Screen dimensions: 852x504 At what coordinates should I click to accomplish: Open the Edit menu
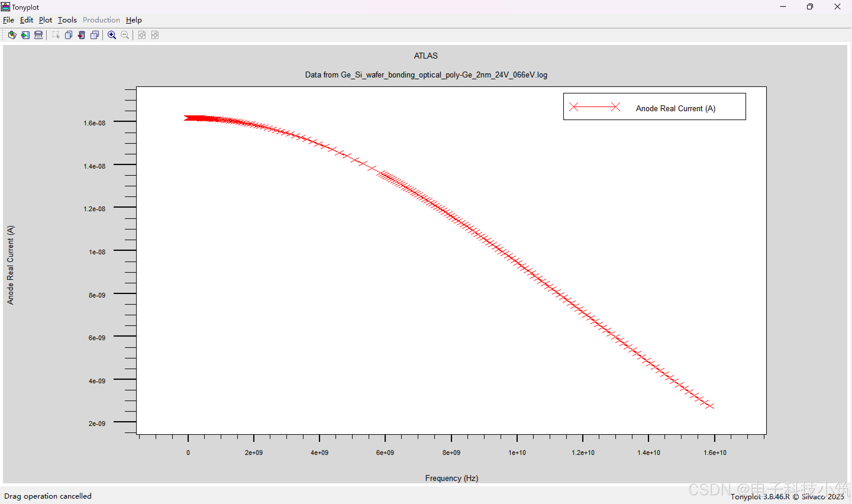click(x=27, y=20)
